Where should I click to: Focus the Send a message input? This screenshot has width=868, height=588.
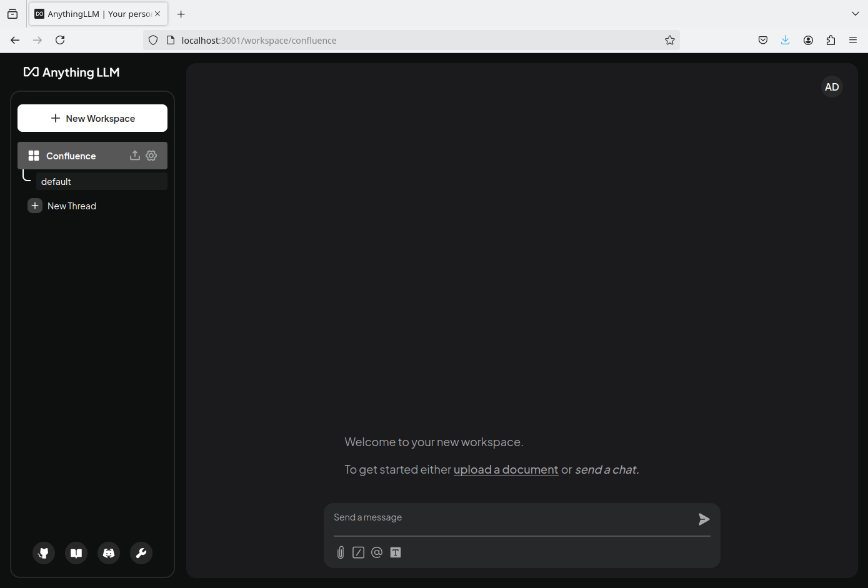(512, 517)
